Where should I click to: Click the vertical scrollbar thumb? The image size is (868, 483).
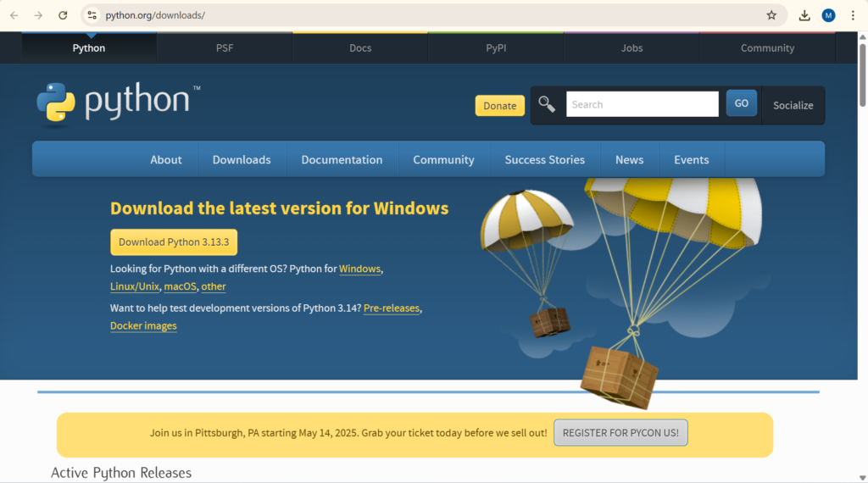(x=862, y=75)
